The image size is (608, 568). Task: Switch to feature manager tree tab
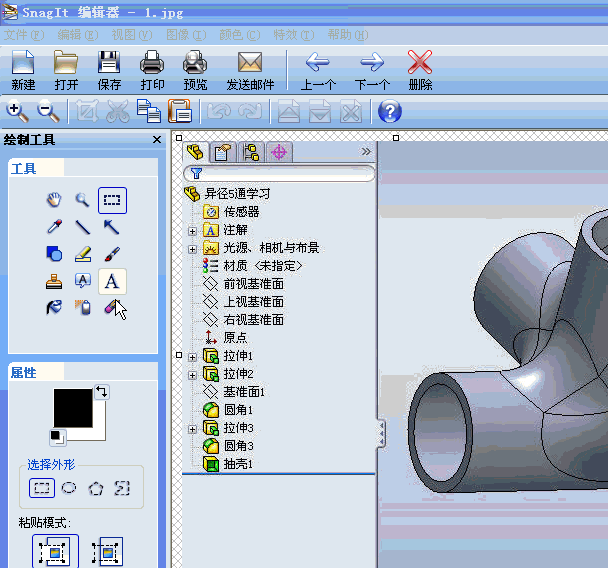coord(196,152)
